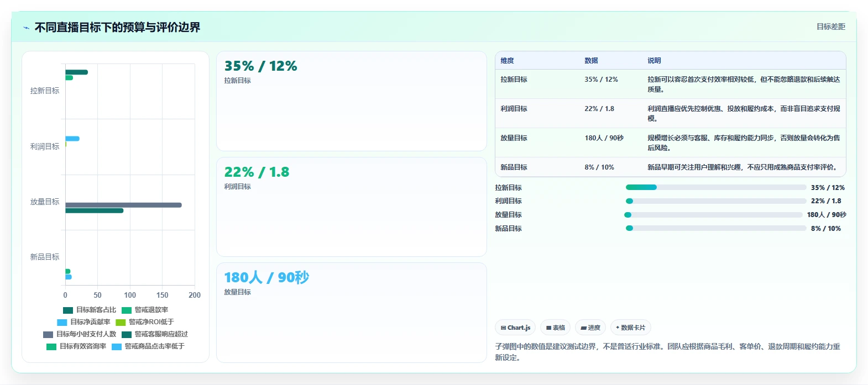The height and width of the screenshot is (385, 868).
Task: Click the 180人 / 90秒 progress value
Action: (x=827, y=215)
